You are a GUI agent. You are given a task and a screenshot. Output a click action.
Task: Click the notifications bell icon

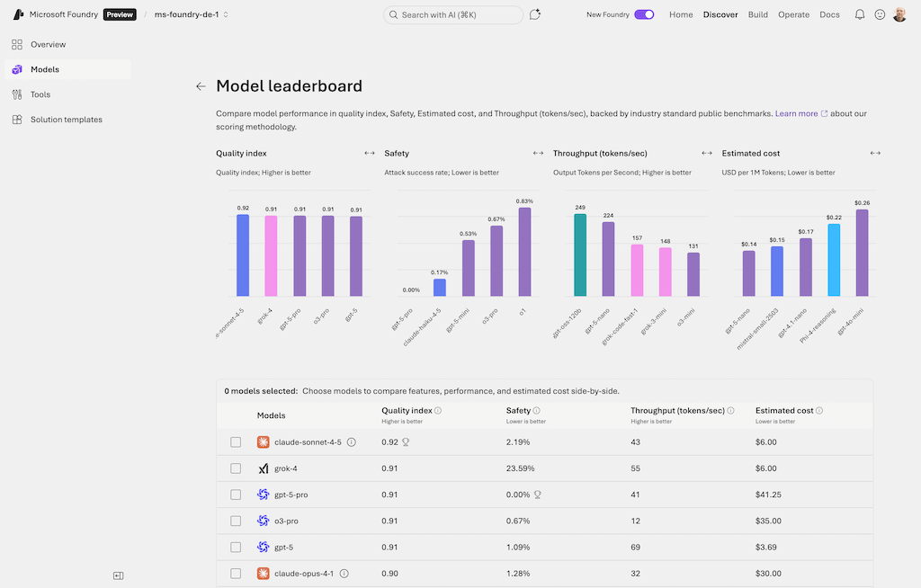click(860, 14)
